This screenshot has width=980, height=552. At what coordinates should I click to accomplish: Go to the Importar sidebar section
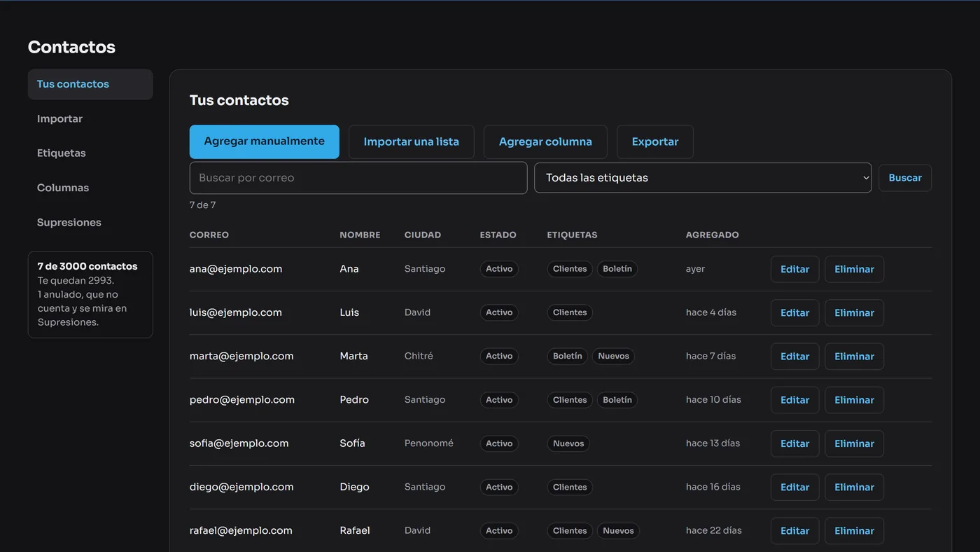(x=90, y=118)
